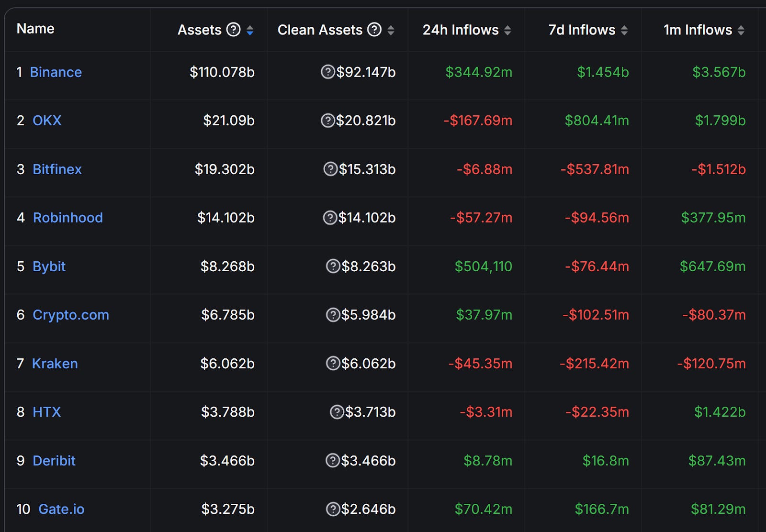Click the 1m Inflows column header label
Screen dimensions: 766x532
pyautogui.click(x=698, y=30)
